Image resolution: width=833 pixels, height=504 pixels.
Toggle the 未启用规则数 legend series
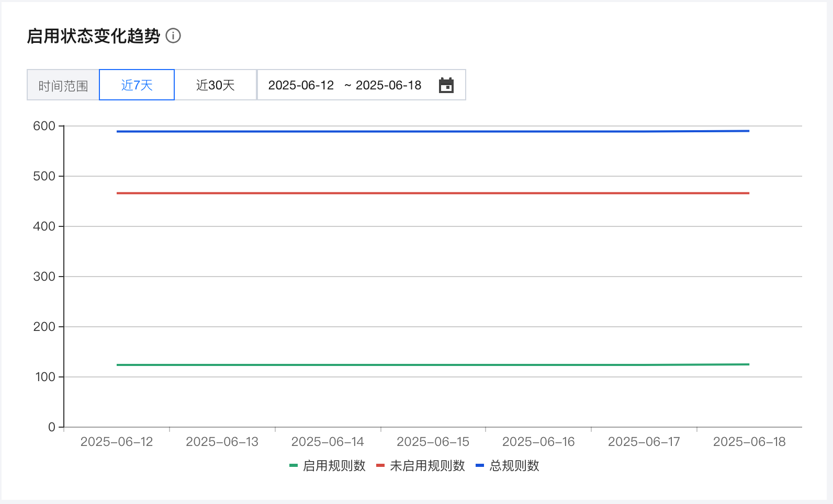[x=427, y=465]
